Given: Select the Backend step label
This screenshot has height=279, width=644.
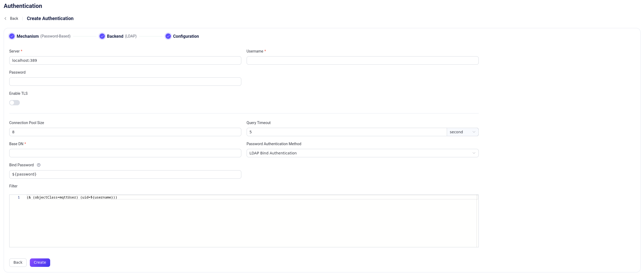Looking at the screenshot, I should point(115,36).
